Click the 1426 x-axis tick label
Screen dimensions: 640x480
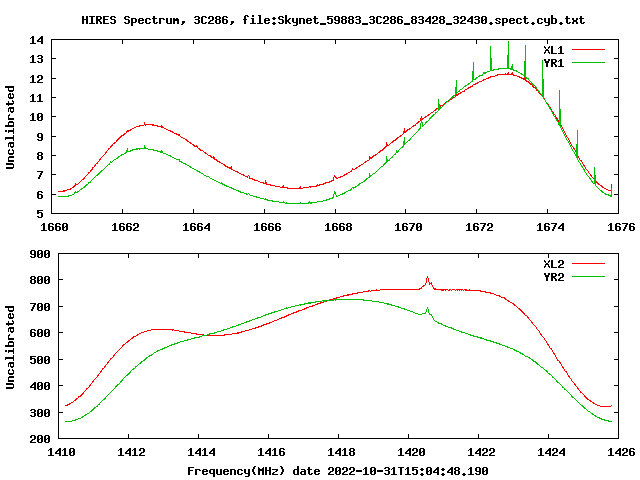tap(621, 452)
